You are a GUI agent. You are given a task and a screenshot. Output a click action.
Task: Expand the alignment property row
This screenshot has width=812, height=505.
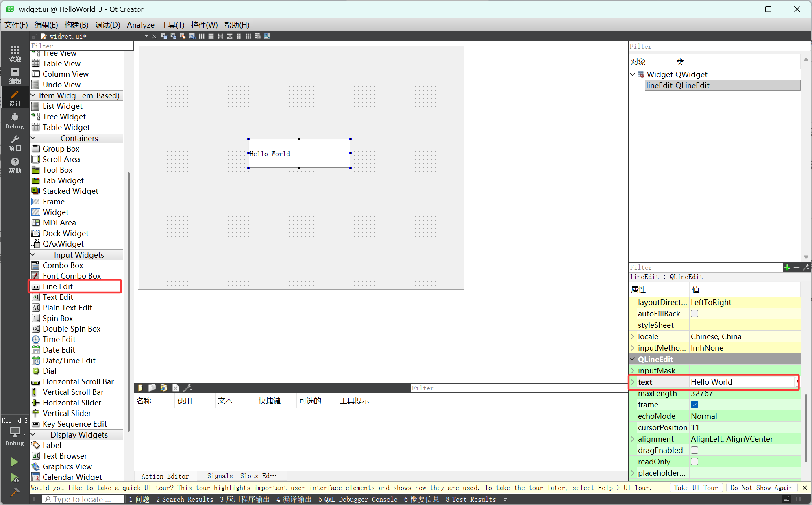(x=633, y=439)
